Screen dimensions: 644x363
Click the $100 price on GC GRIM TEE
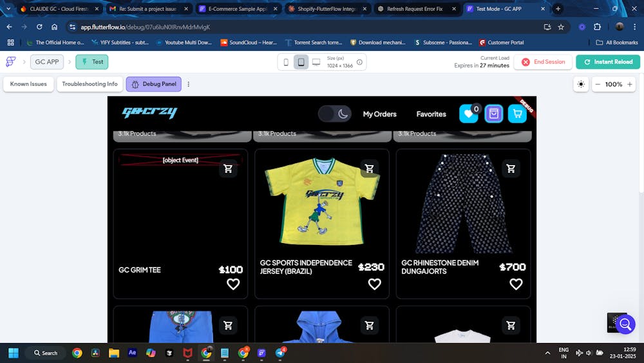tap(231, 270)
